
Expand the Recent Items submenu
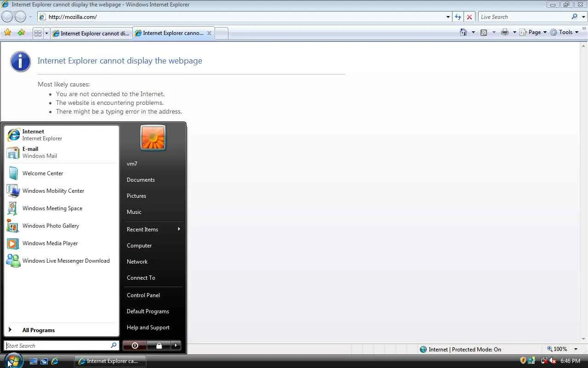tap(153, 230)
